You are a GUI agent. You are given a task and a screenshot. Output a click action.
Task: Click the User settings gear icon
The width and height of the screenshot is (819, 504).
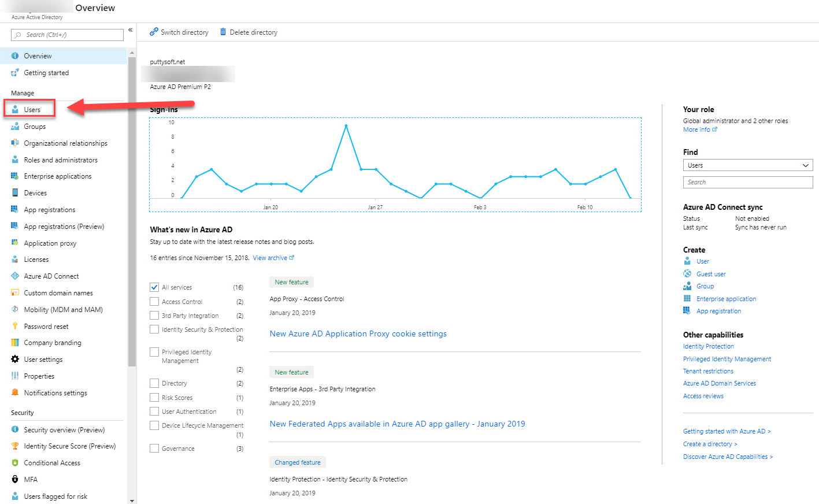pyautogui.click(x=15, y=360)
